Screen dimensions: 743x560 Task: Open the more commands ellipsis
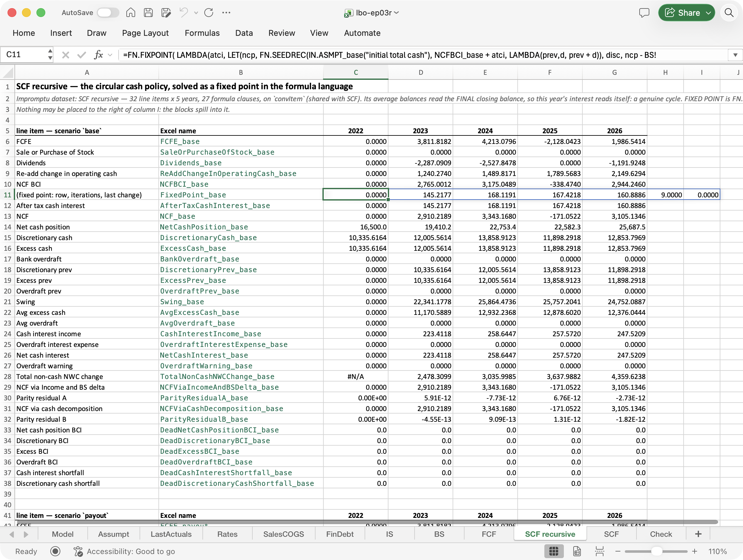pyautogui.click(x=226, y=13)
